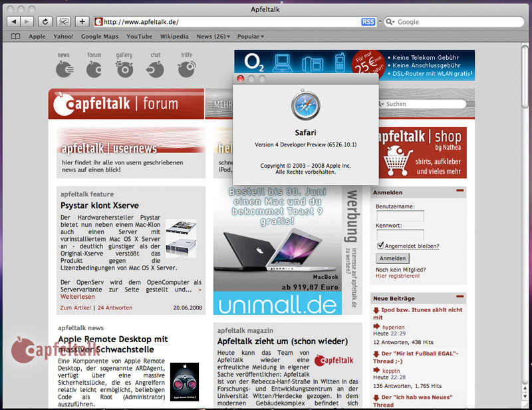Screen dimensions: 532x410
Task: Open the Yahoo! bookmark
Action: [63, 37]
